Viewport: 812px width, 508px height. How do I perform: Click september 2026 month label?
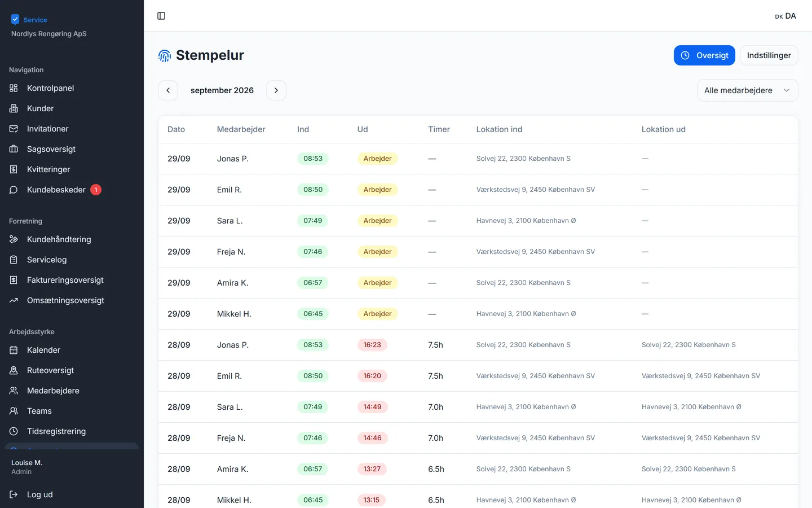point(222,90)
